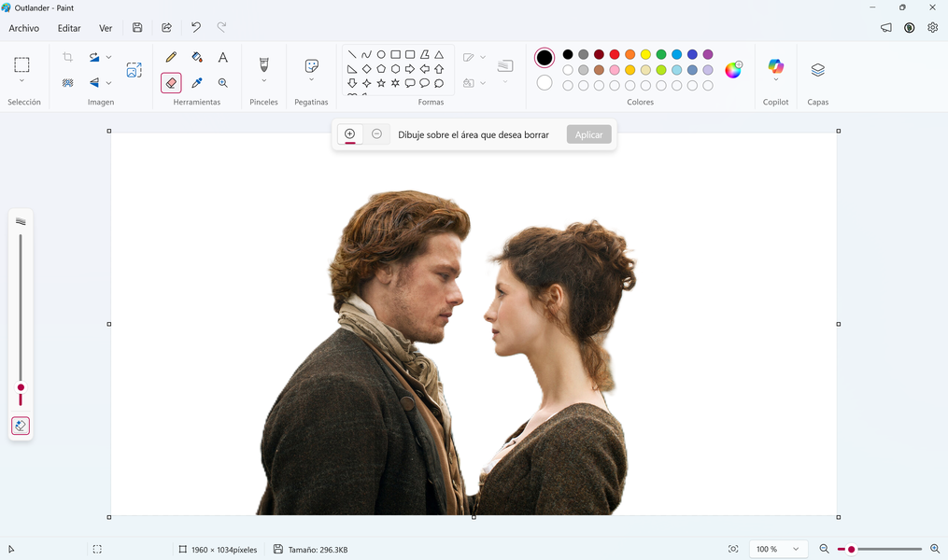Image resolution: width=948 pixels, height=560 pixels.
Task: Open the Capas layers panel
Action: (x=818, y=69)
